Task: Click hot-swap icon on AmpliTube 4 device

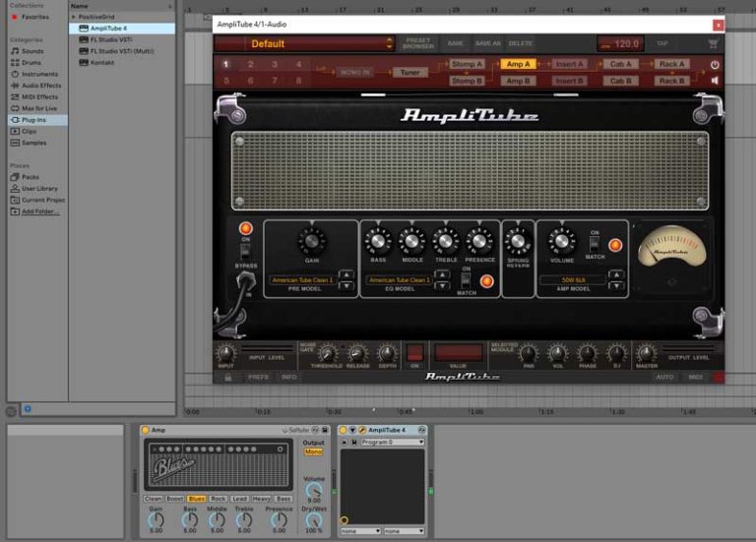Action: 422,430
